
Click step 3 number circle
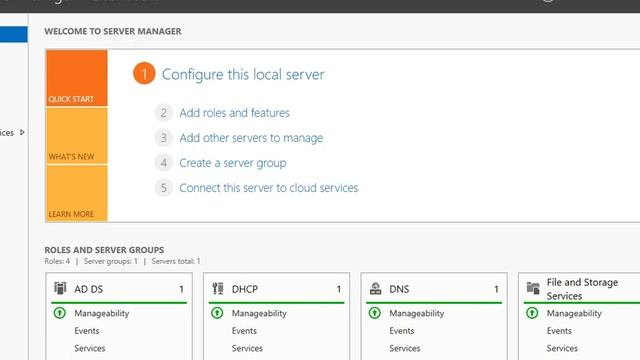click(163, 138)
